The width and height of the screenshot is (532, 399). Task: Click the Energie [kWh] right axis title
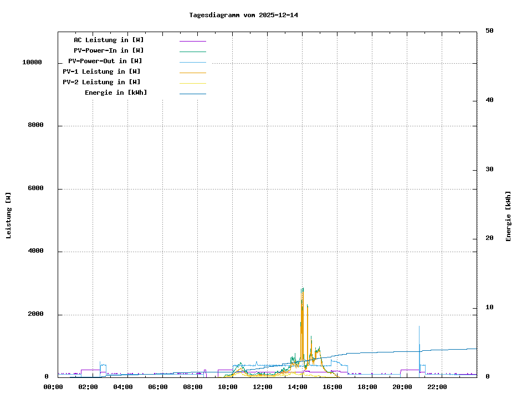point(508,216)
